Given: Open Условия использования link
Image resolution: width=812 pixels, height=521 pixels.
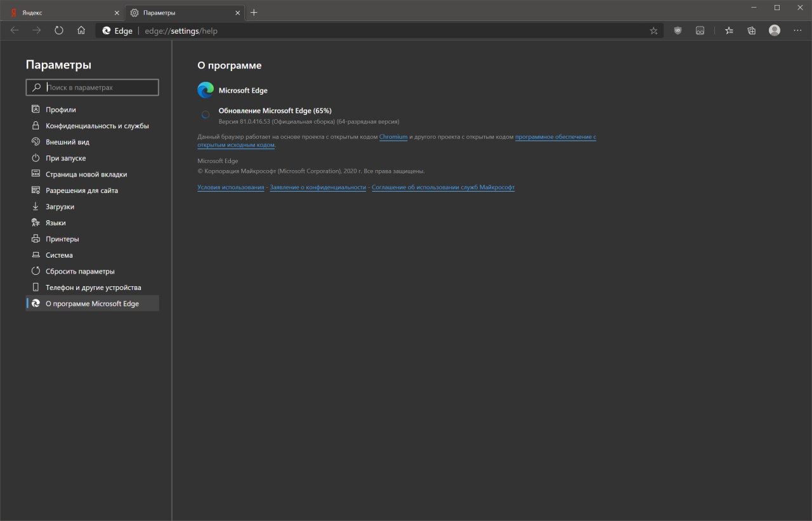Looking at the screenshot, I should (x=231, y=188).
